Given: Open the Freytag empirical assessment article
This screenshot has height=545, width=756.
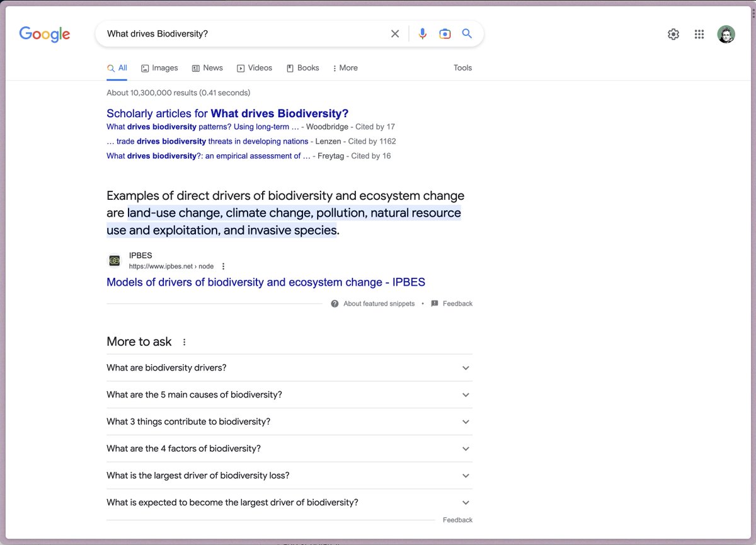Looking at the screenshot, I should pyautogui.click(x=208, y=156).
